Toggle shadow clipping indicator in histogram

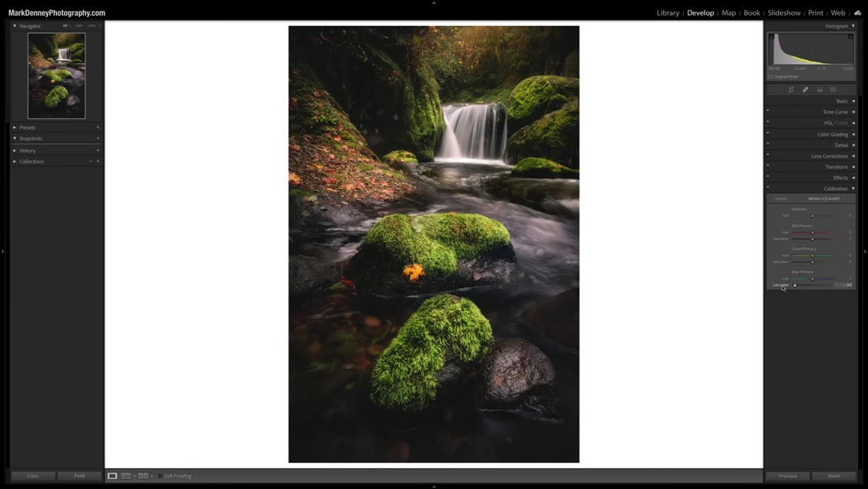[x=771, y=35]
